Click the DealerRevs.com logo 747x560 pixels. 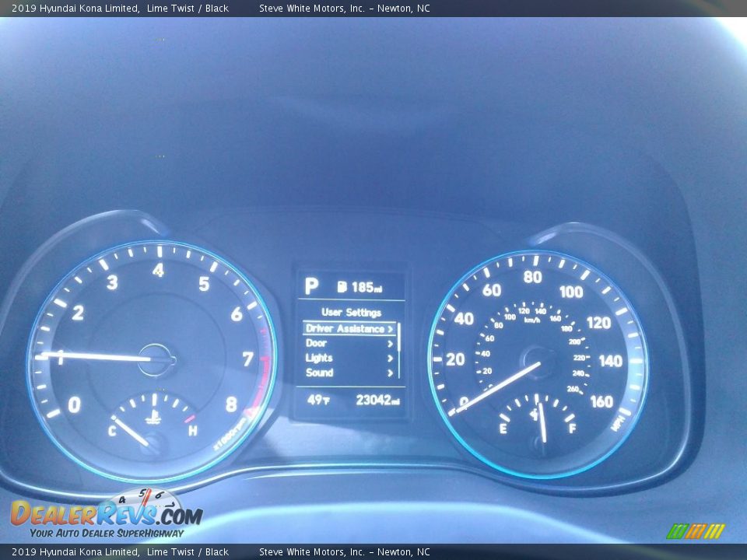point(107,514)
